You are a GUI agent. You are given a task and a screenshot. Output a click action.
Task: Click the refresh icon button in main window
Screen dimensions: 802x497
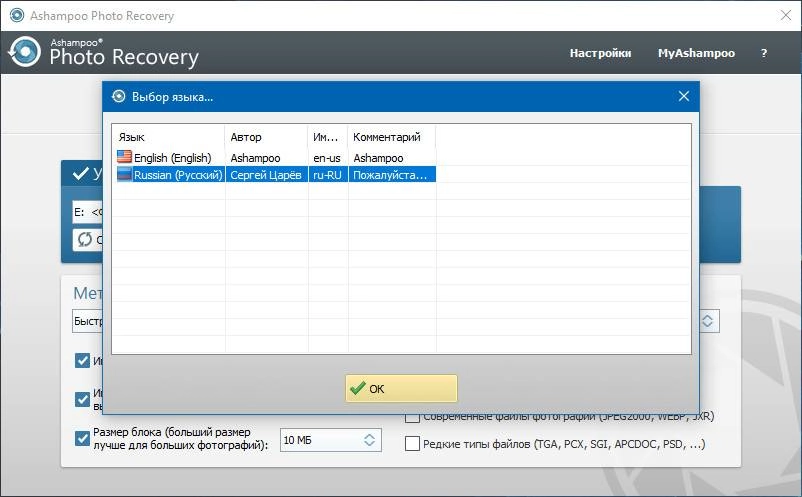pyautogui.click(x=85, y=239)
